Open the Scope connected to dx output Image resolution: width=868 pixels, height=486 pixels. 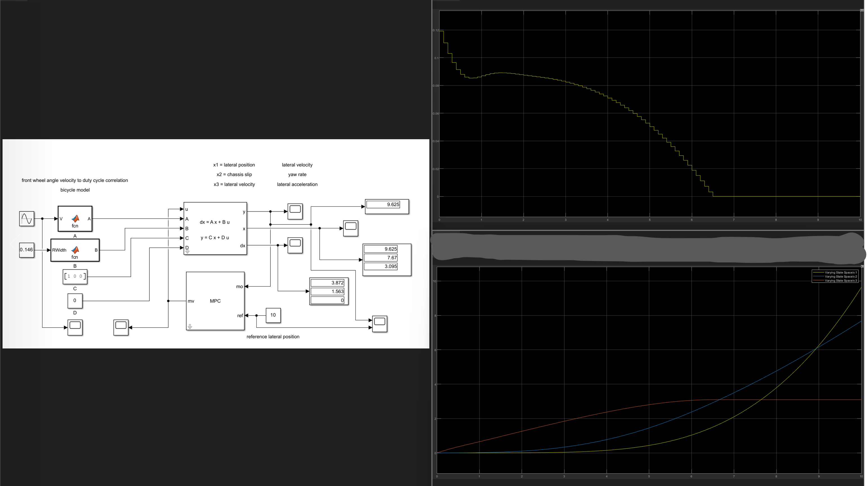[295, 245]
